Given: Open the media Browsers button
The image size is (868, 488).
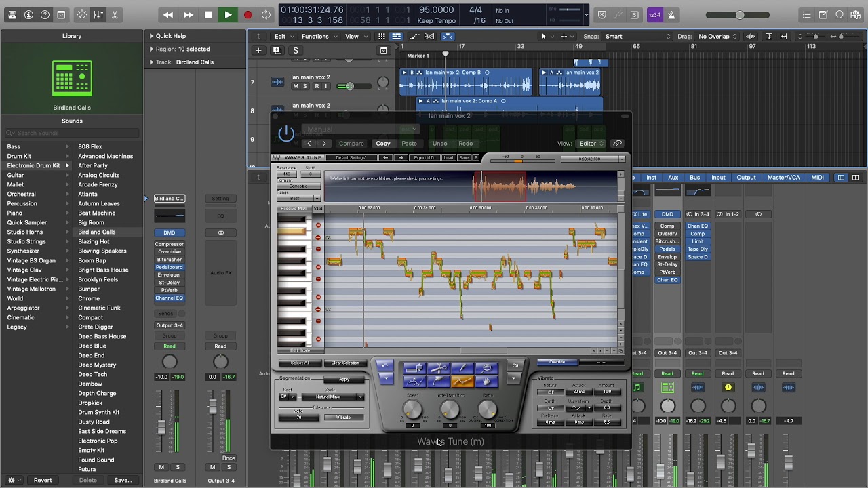Looking at the screenshot, I should (856, 15).
